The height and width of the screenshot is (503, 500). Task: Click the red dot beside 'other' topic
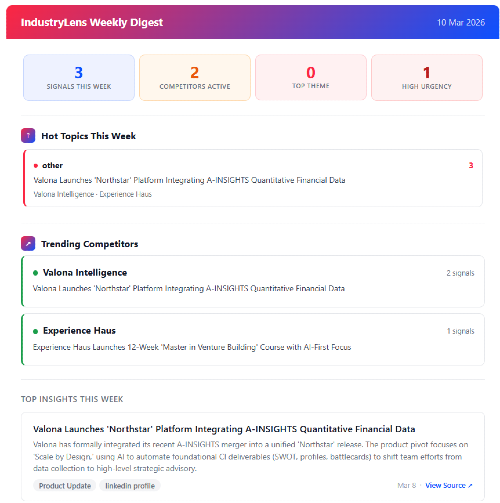tap(36, 166)
